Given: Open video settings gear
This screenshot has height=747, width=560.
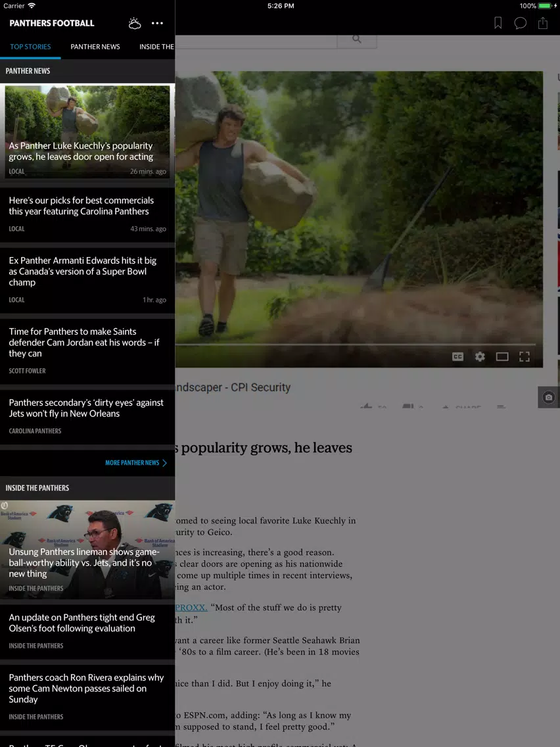Looking at the screenshot, I should [x=480, y=357].
